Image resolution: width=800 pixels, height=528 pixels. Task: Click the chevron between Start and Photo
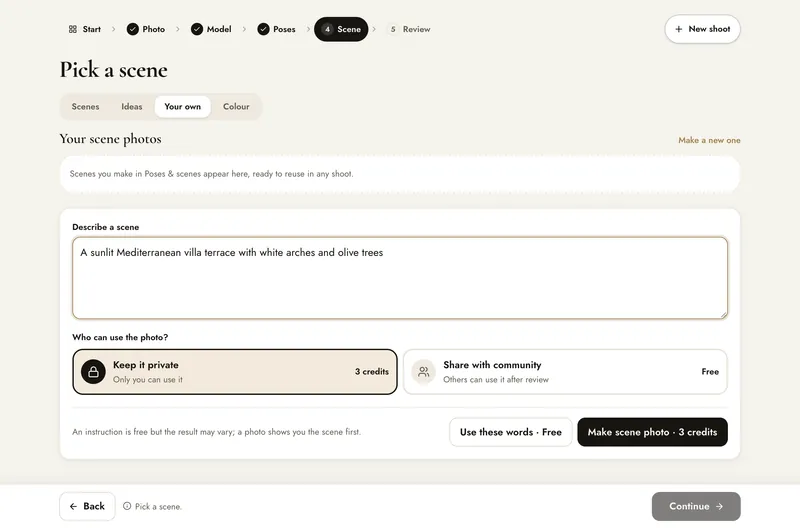coord(114,29)
